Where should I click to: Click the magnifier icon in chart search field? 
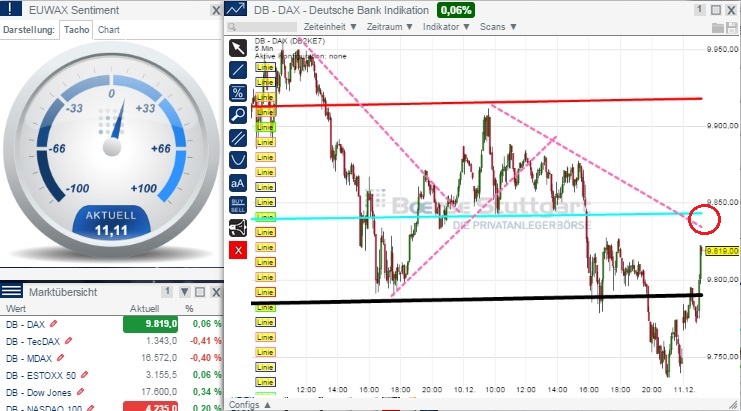pos(232,27)
